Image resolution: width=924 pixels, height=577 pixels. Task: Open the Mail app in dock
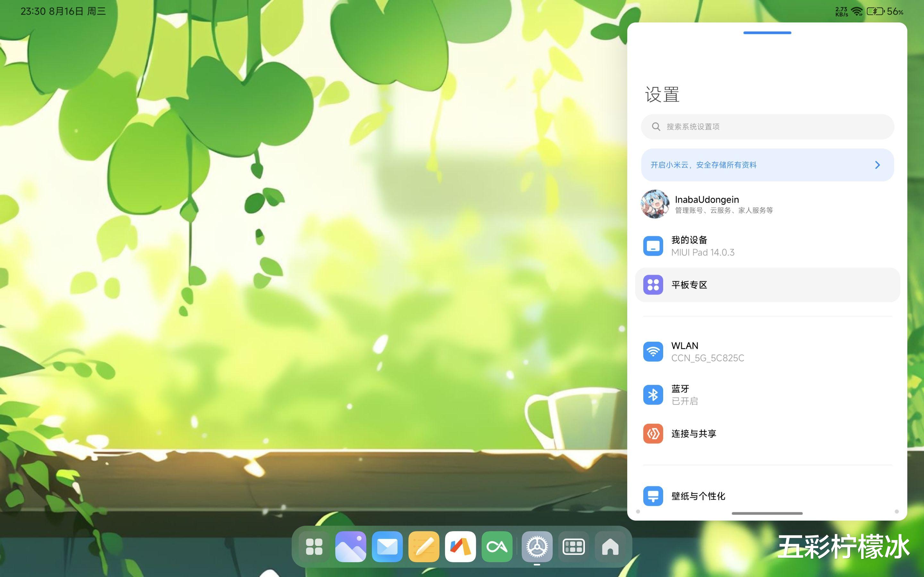tap(387, 547)
